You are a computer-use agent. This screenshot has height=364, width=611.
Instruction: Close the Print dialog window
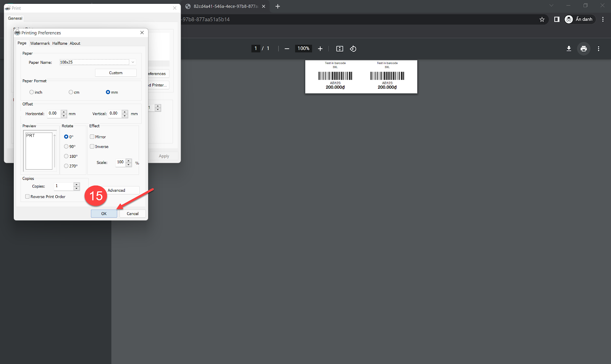coord(175,8)
